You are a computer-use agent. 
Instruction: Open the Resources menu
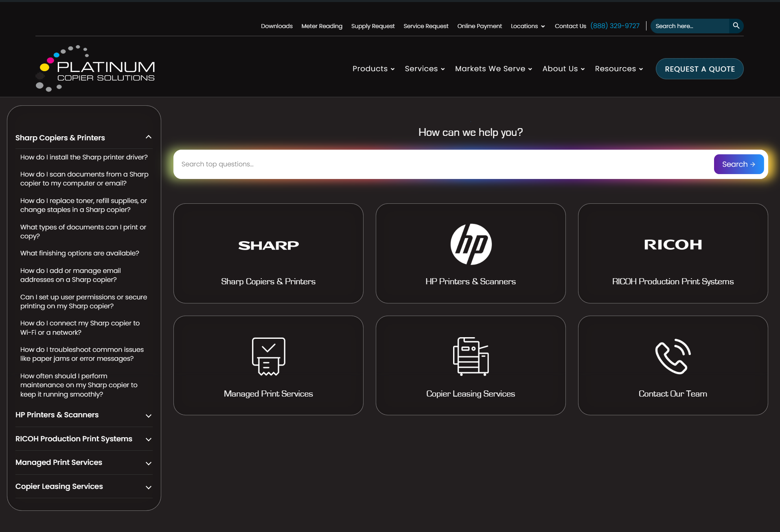(x=619, y=69)
